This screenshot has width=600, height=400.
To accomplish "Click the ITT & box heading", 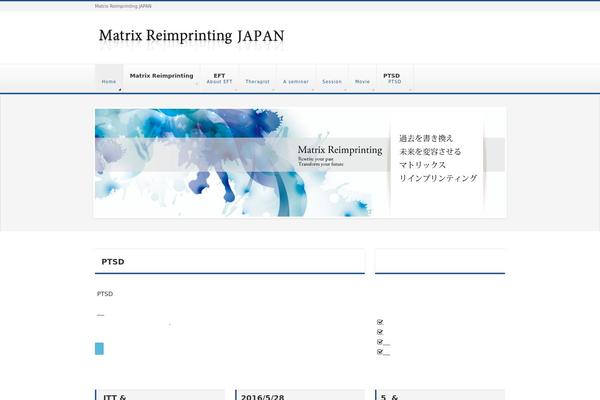I will (x=114, y=397).
